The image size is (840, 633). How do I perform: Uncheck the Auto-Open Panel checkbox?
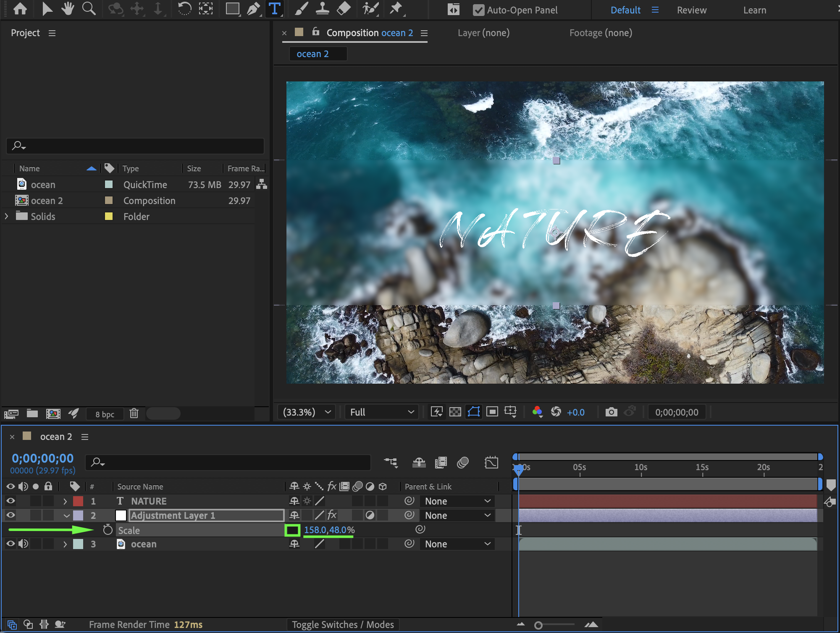(478, 10)
